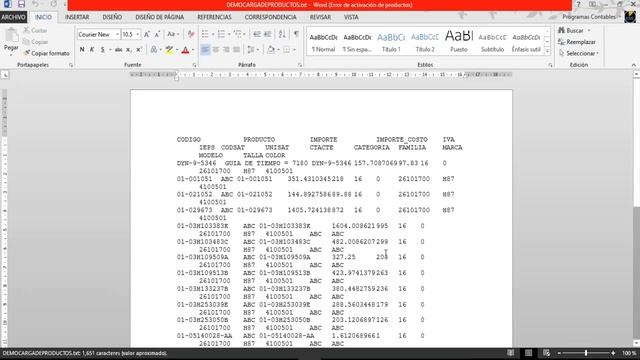The height and width of the screenshot is (360, 640).
Task: Increase font size with A-up icon
Action: pos(147,35)
